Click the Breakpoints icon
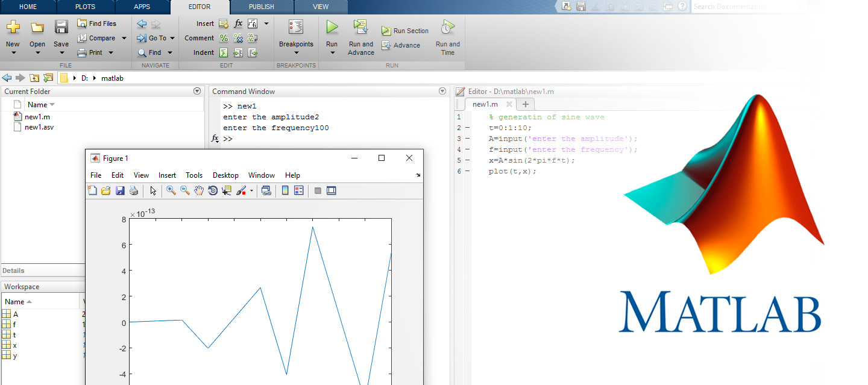Viewport: 868px width, 385px height. (x=296, y=27)
